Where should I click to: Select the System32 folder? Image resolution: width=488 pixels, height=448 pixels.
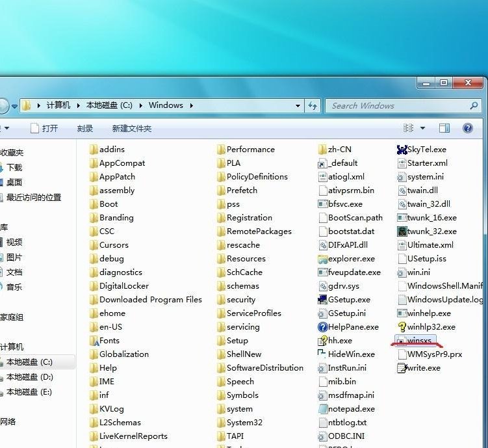point(240,423)
